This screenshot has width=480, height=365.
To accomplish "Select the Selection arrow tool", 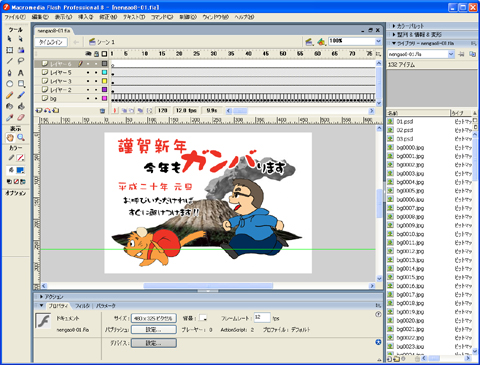I will [x=9, y=39].
